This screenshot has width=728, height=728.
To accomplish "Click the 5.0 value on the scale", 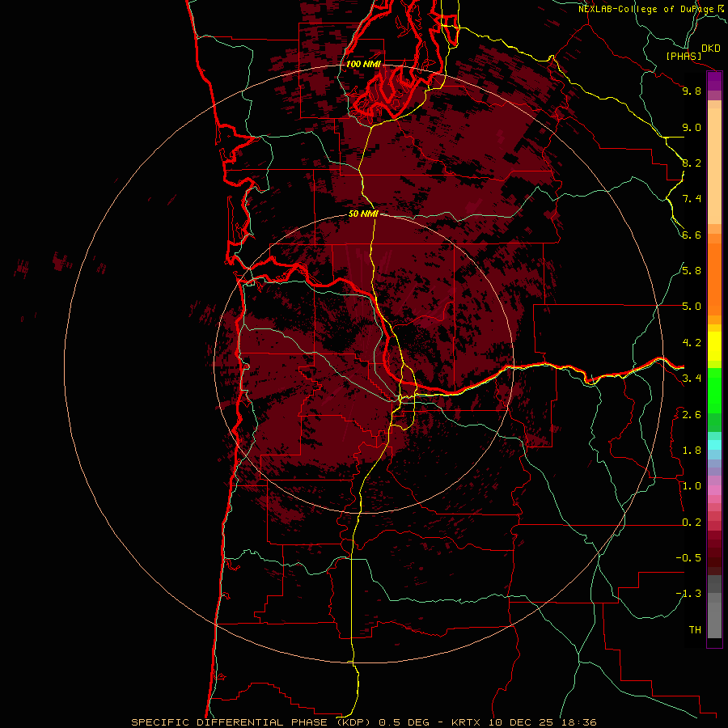I will (692, 307).
